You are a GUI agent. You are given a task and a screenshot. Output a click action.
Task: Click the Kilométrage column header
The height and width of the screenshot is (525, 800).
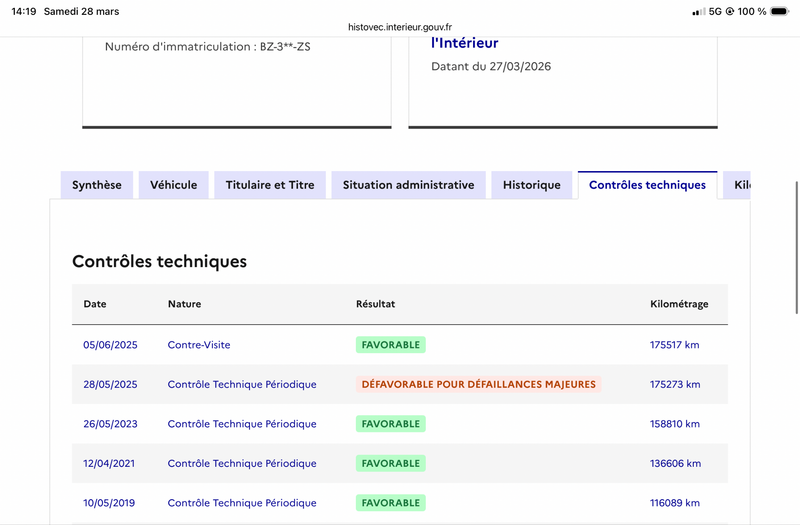click(x=679, y=304)
